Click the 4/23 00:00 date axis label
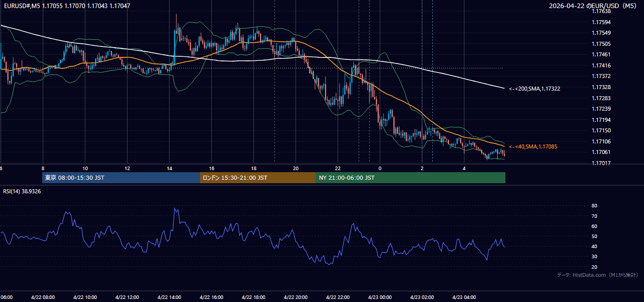The width and height of the screenshot is (644, 302). click(x=380, y=297)
